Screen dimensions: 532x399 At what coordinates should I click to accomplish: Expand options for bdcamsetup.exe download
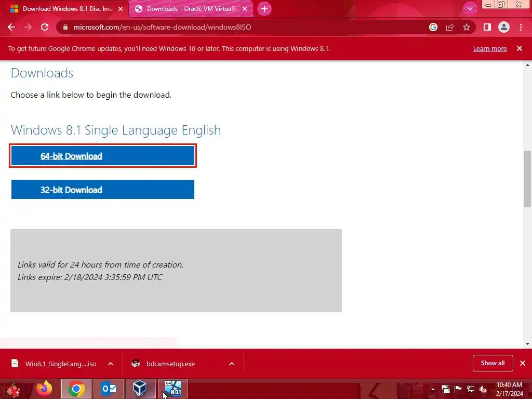(x=232, y=364)
